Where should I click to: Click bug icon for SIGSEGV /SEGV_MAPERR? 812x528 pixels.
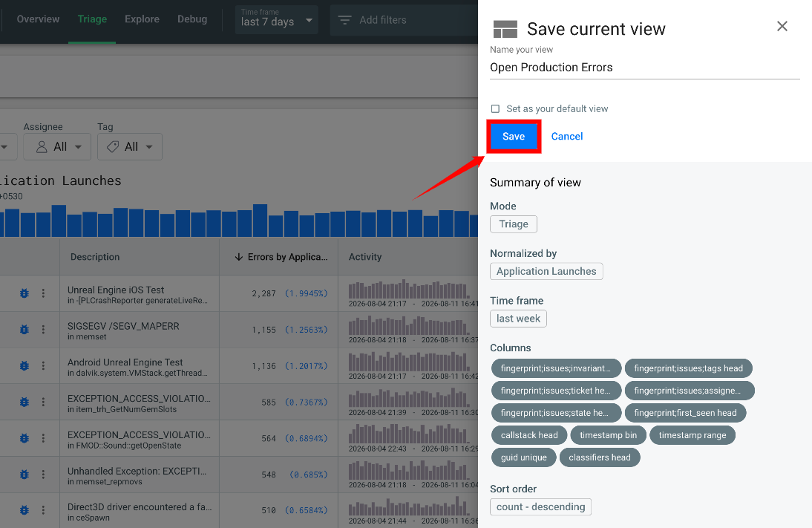(x=24, y=330)
